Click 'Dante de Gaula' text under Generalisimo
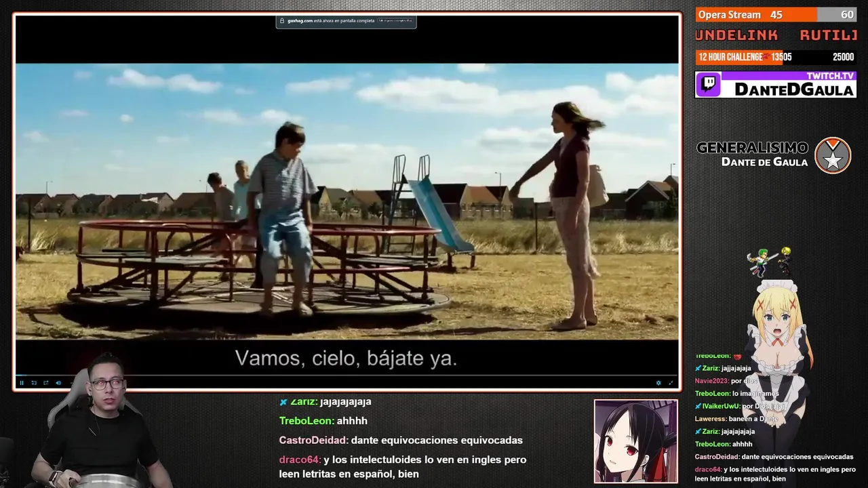Screen dimensions: 868x488 point(765,162)
